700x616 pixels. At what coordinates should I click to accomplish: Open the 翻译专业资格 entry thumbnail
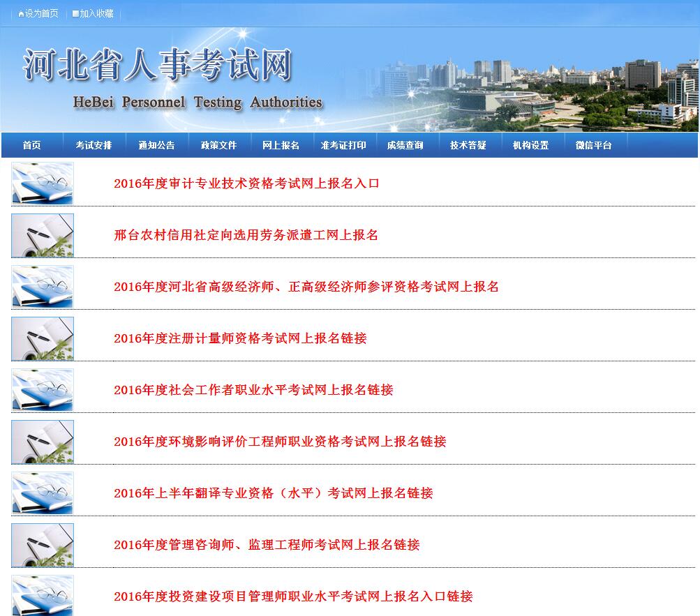[42, 493]
